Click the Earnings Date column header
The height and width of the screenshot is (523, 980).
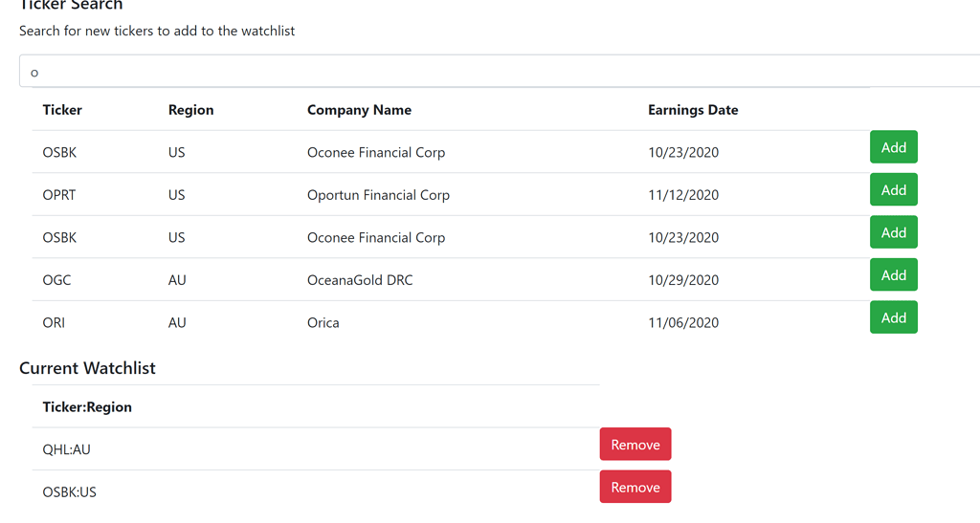tap(693, 110)
